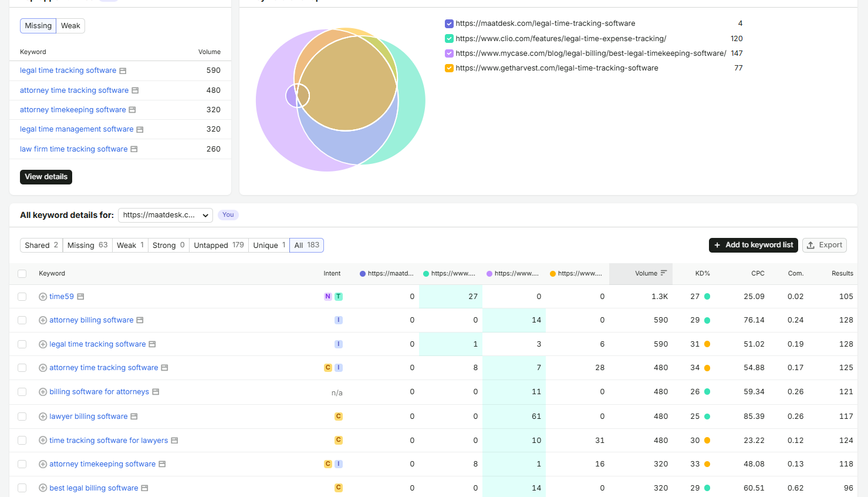This screenshot has height=497, width=868.
Task: Check the select-all checkbox in table header
Action: pyautogui.click(x=22, y=274)
